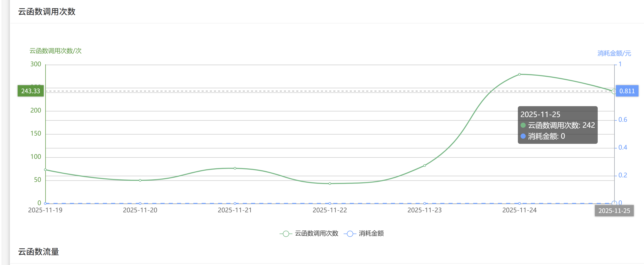644x265 pixels.
Task: Click the green data point for 2025-11-20
Action: 140,180
